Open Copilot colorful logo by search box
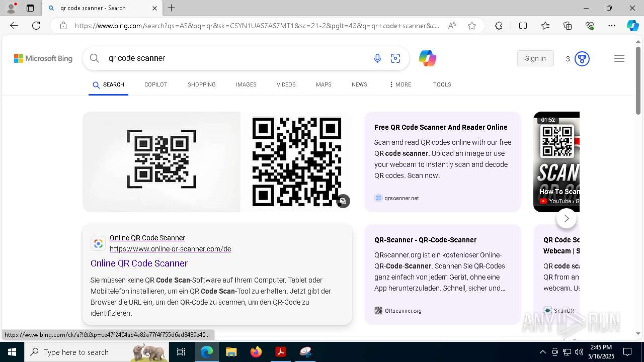This screenshot has width=644, height=362. [428, 58]
